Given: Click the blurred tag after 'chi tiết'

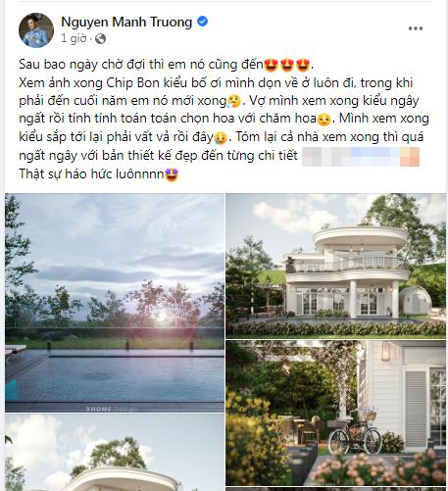Looking at the screenshot, I should 361,157.
